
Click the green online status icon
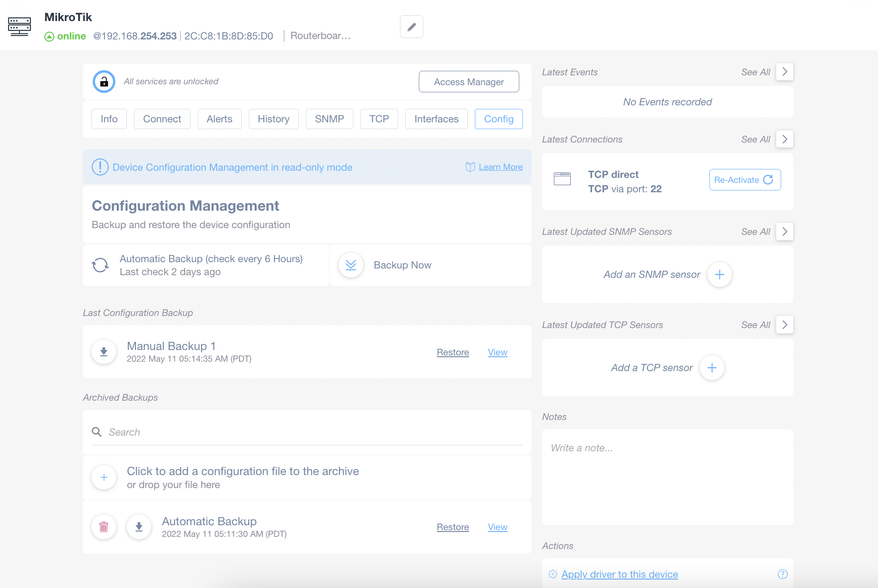pos(49,36)
